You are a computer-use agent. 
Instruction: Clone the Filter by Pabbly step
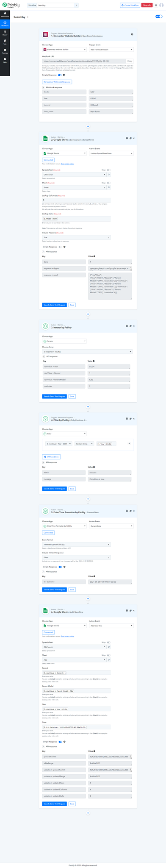click(x=130, y=419)
